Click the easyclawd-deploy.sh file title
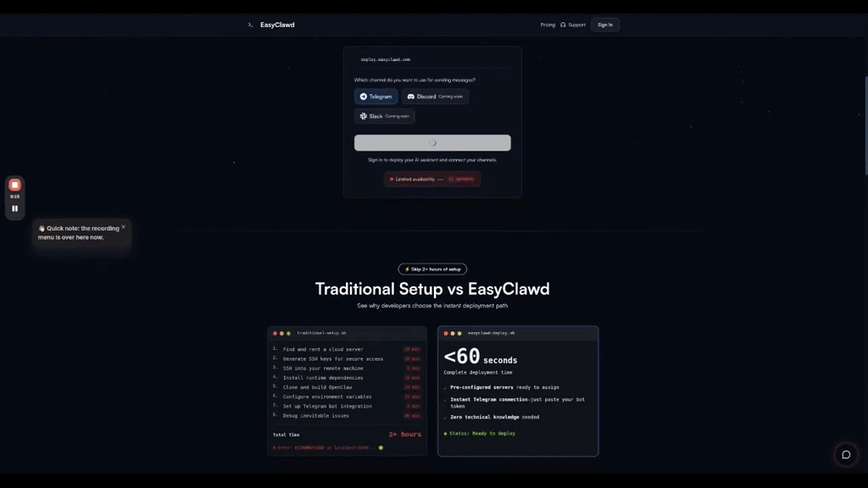The image size is (868, 488). coord(491,333)
